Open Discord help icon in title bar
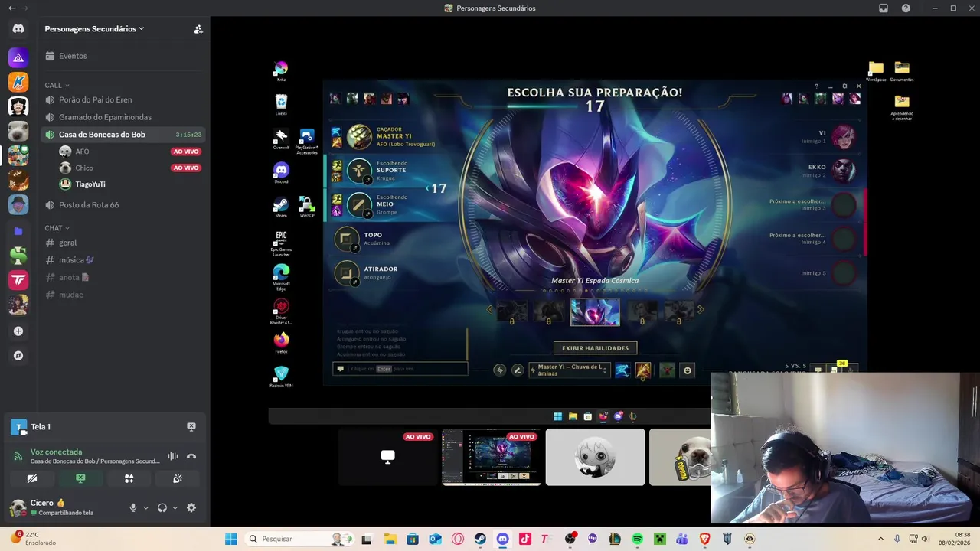 tap(906, 8)
